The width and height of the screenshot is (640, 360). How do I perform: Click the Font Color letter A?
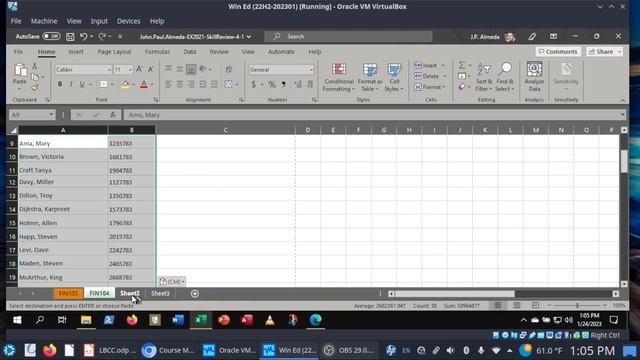tap(144, 84)
